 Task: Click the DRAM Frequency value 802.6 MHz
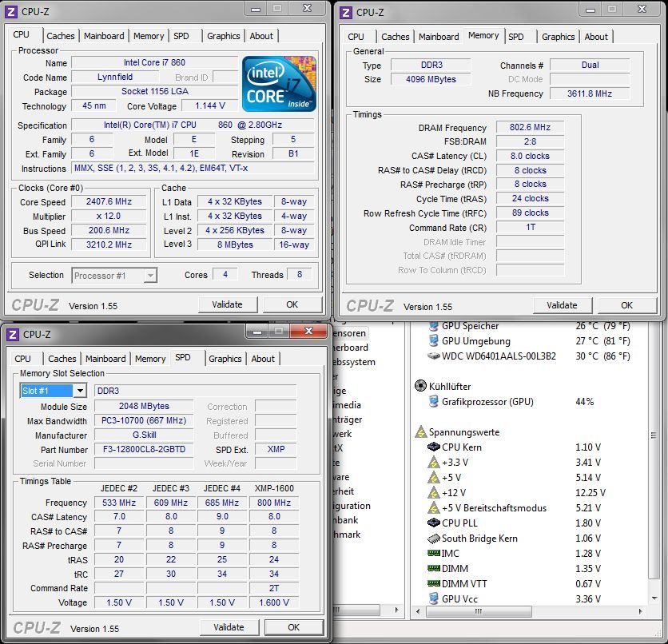[x=531, y=127]
